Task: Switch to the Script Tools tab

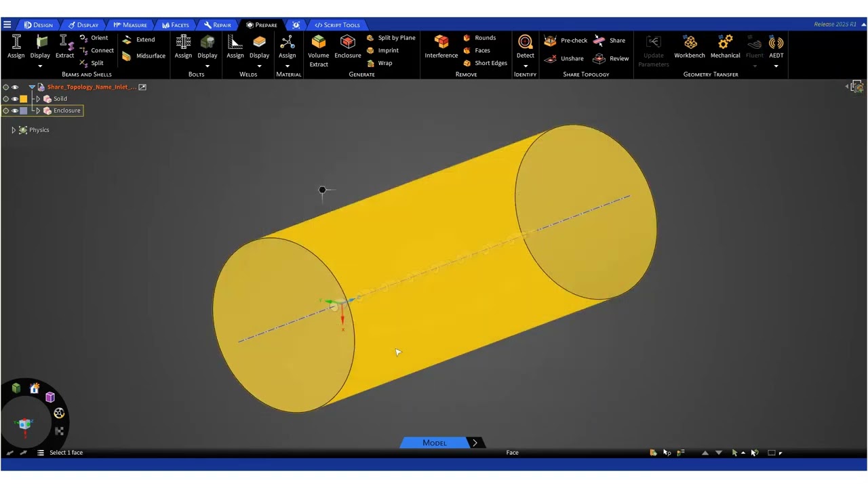Action: (x=337, y=25)
